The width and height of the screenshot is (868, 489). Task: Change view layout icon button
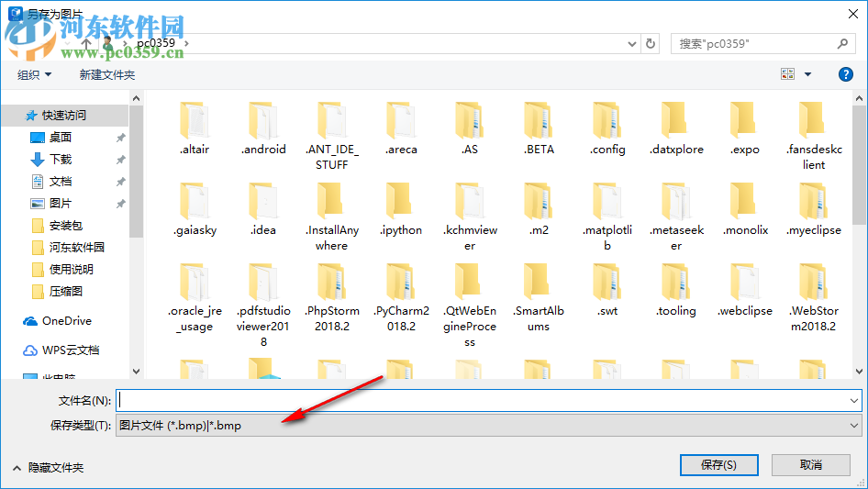(x=788, y=74)
